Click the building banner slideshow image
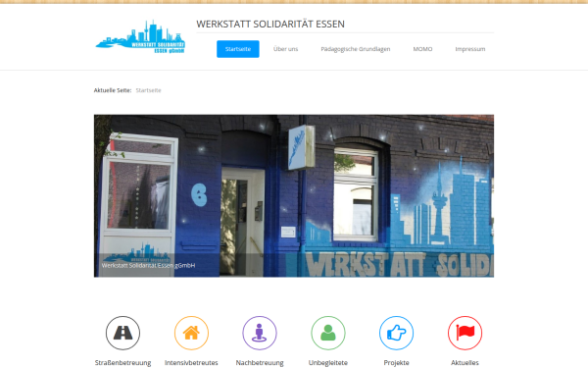The height and width of the screenshot is (368, 588). (x=294, y=195)
